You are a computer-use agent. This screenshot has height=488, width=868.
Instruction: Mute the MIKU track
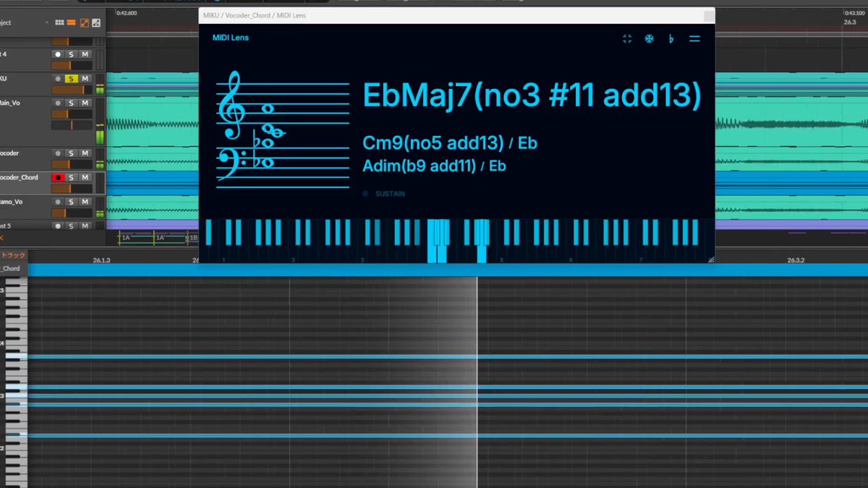pos(85,79)
